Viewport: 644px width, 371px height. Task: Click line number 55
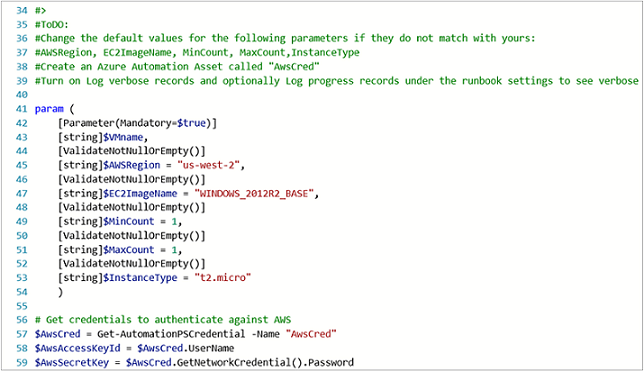point(22,306)
